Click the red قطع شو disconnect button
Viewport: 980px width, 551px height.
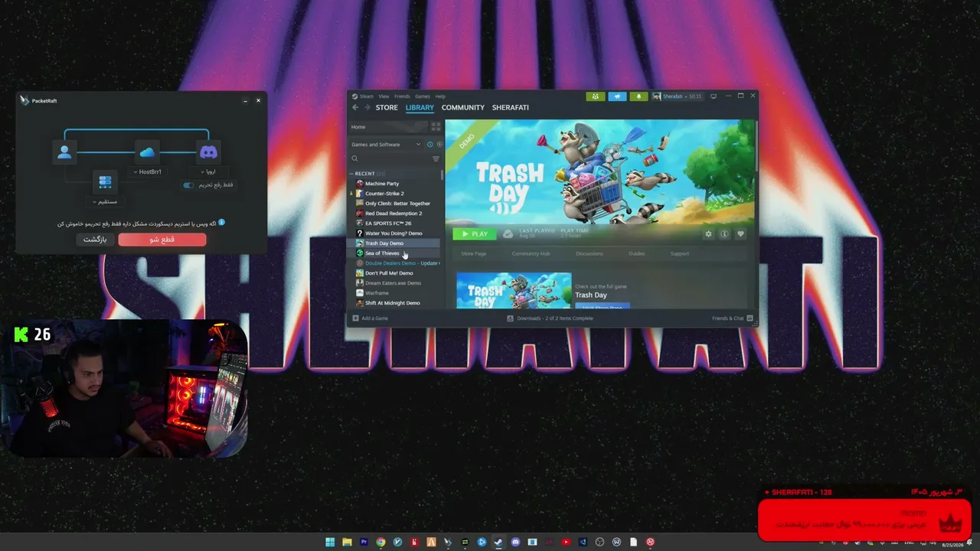point(162,240)
